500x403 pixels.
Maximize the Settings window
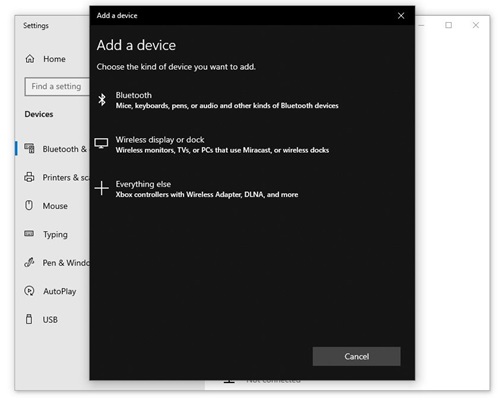click(x=449, y=25)
